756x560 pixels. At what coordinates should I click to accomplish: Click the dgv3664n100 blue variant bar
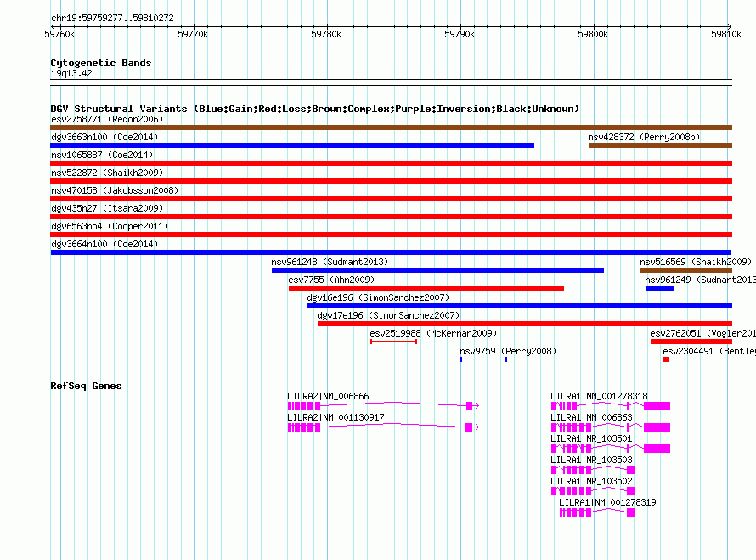[391, 252]
